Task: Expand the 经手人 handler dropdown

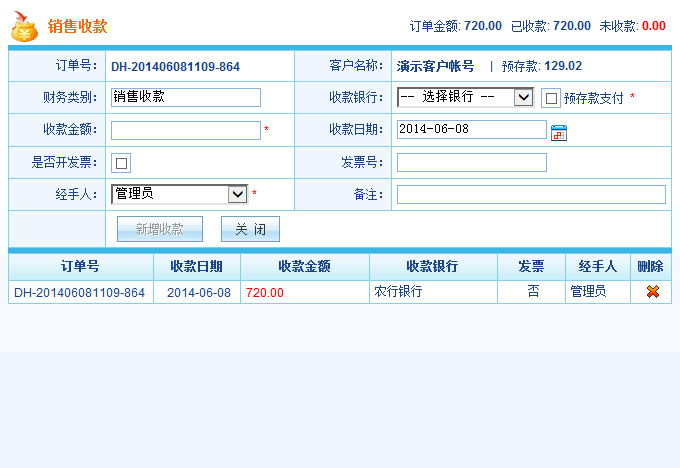Action: pos(179,194)
